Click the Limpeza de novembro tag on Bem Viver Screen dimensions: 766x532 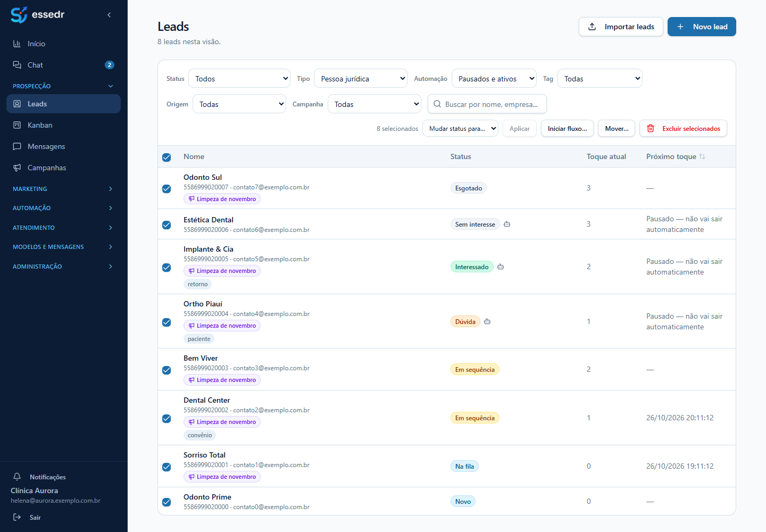pos(222,380)
